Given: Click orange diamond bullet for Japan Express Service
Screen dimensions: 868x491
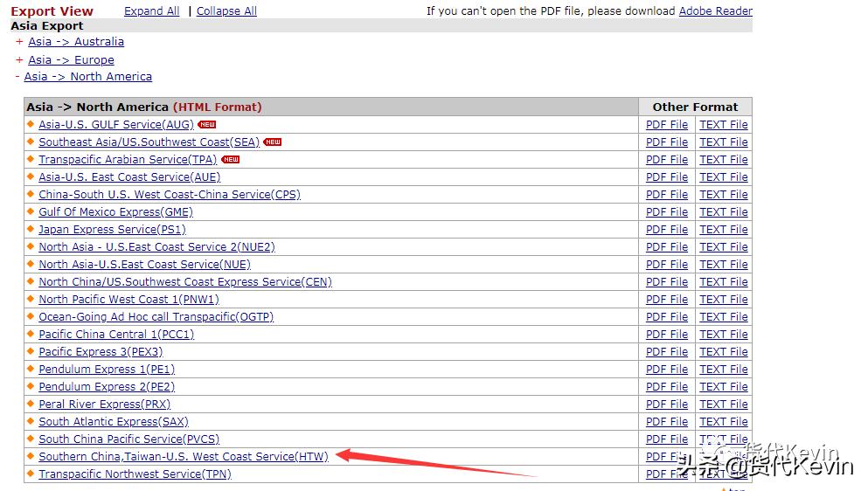Looking at the screenshot, I should coord(31,229).
